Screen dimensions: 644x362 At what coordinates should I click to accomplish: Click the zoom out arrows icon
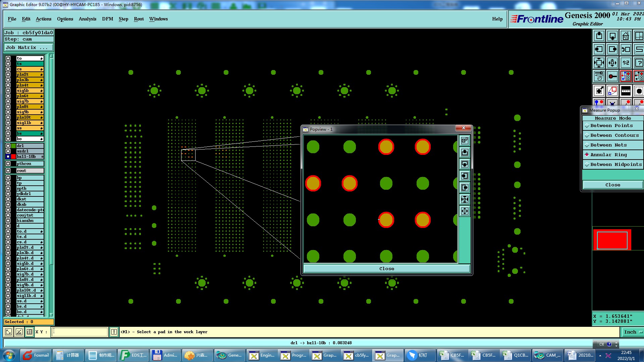[599, 63]
